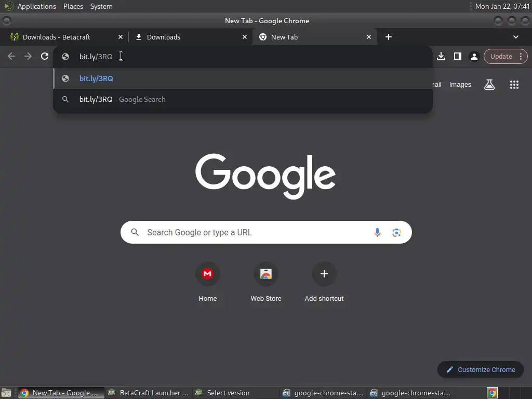The width and height of the screenshot is (532, 399).
Task: Start voice search with microphone icon
Action: pyautogui.click(x=377, y=232)
